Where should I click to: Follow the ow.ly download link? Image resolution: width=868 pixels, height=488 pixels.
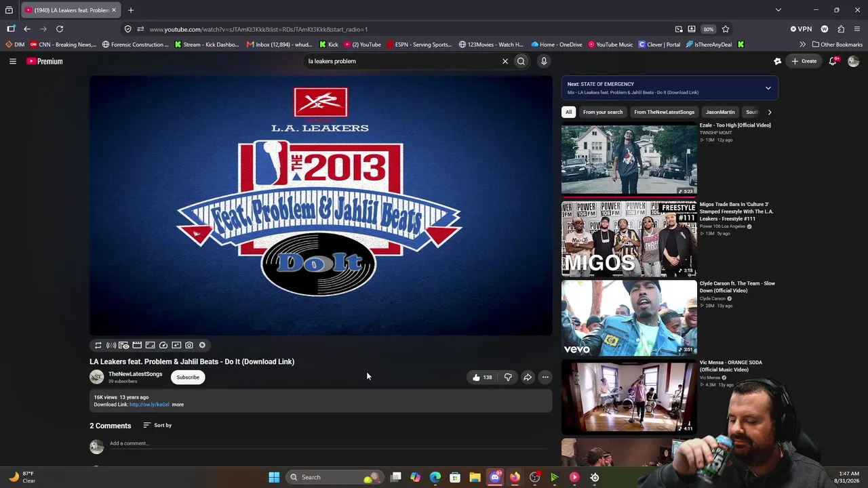149,405
